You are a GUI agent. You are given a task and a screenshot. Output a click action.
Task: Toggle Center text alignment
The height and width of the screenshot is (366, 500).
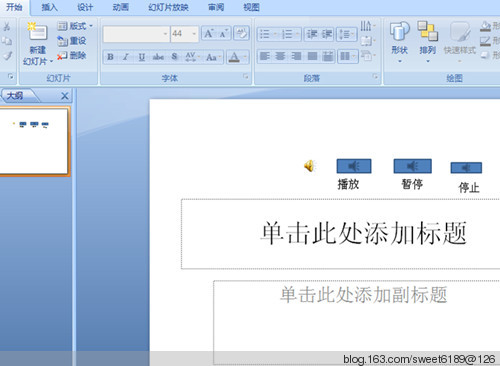(280, 56)
